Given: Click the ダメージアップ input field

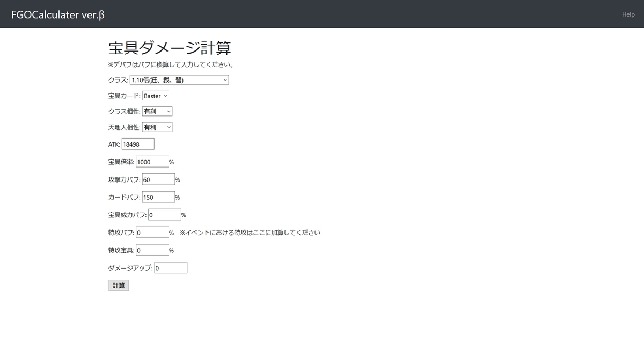Looking at the screenshot, I should click(171, 267).
